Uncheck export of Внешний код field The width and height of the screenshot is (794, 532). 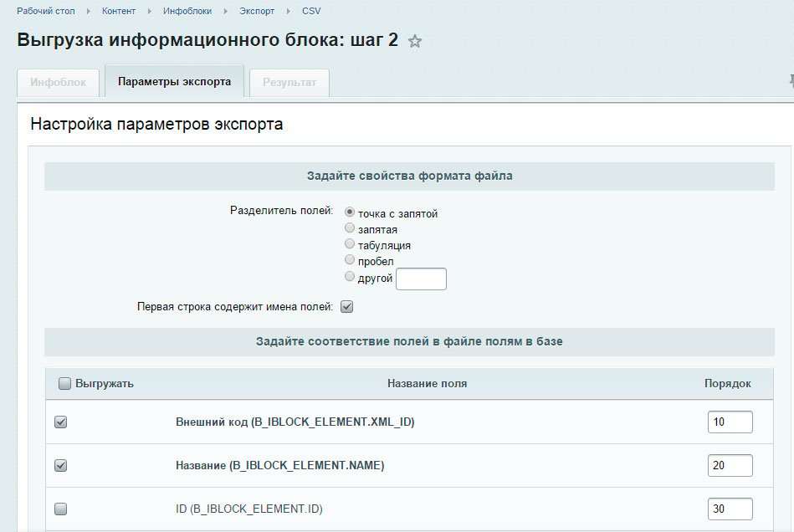[60, 422]
